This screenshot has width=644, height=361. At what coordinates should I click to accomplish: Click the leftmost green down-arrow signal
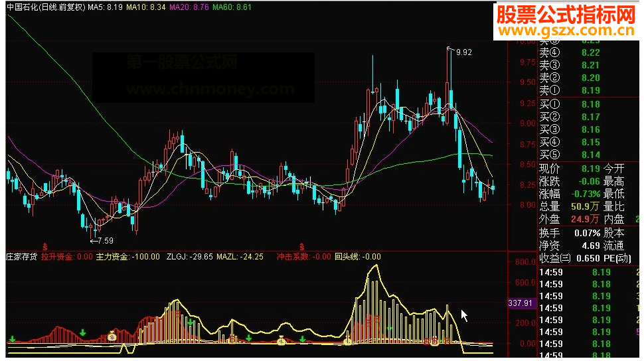click(13, 339)
